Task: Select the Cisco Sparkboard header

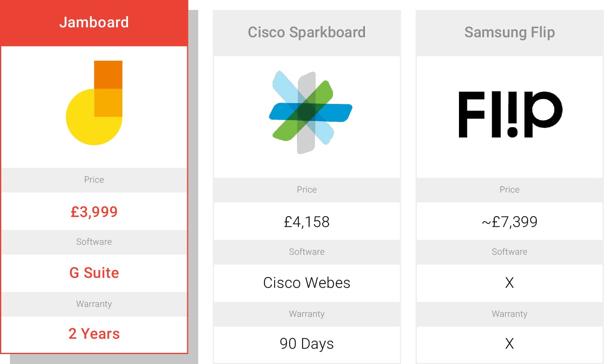Action: (307, 33)
